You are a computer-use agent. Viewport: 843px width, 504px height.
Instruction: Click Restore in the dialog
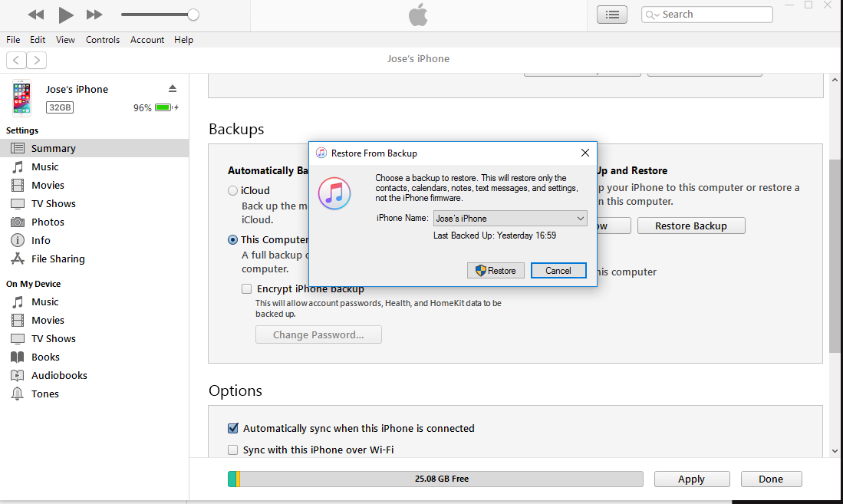coord(496,271)
